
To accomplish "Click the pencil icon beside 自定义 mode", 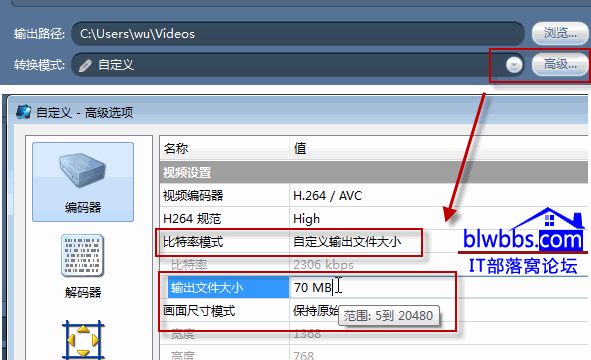I will (85, 66).
